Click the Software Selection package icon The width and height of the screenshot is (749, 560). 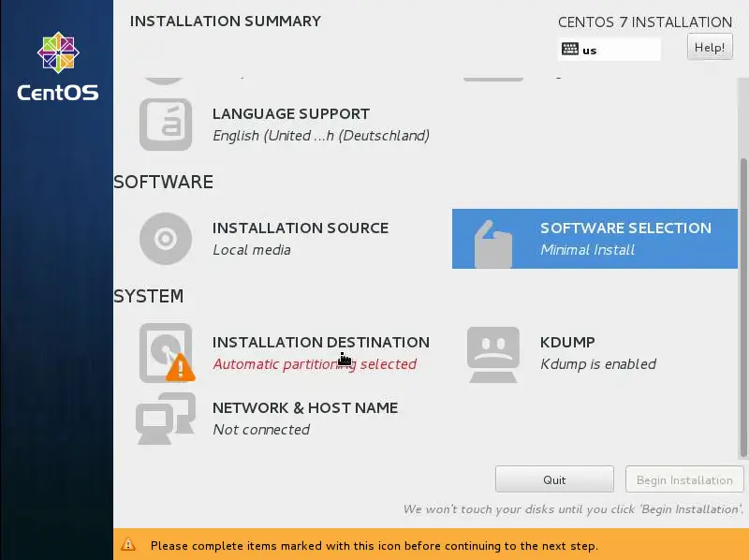tap(493, 243)
